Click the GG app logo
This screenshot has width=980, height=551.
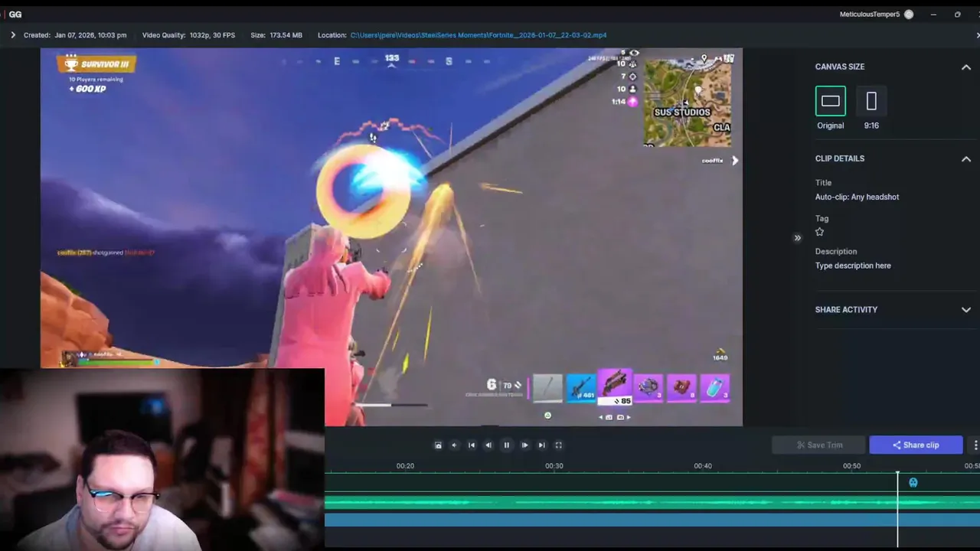tap(15, 15)
